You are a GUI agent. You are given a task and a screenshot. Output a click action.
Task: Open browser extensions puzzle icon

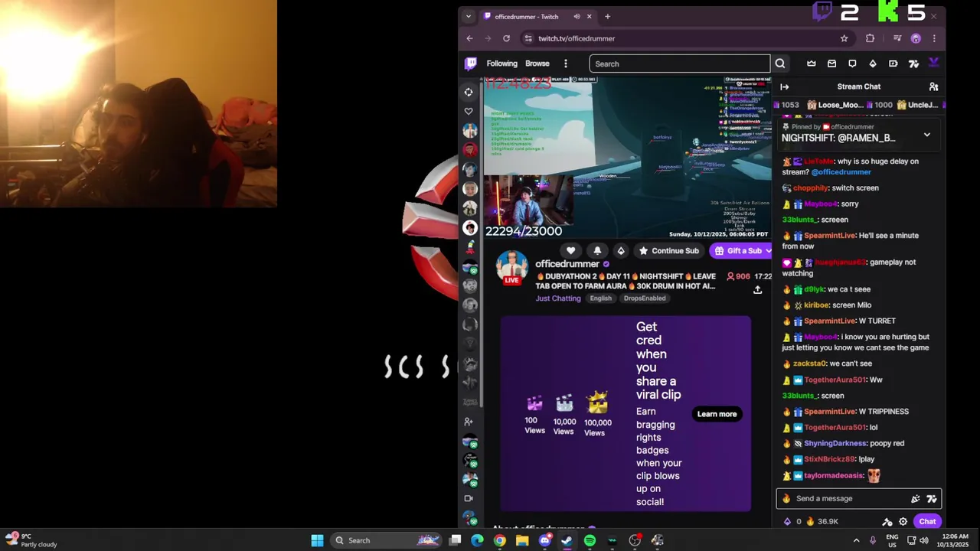(870, 38)
